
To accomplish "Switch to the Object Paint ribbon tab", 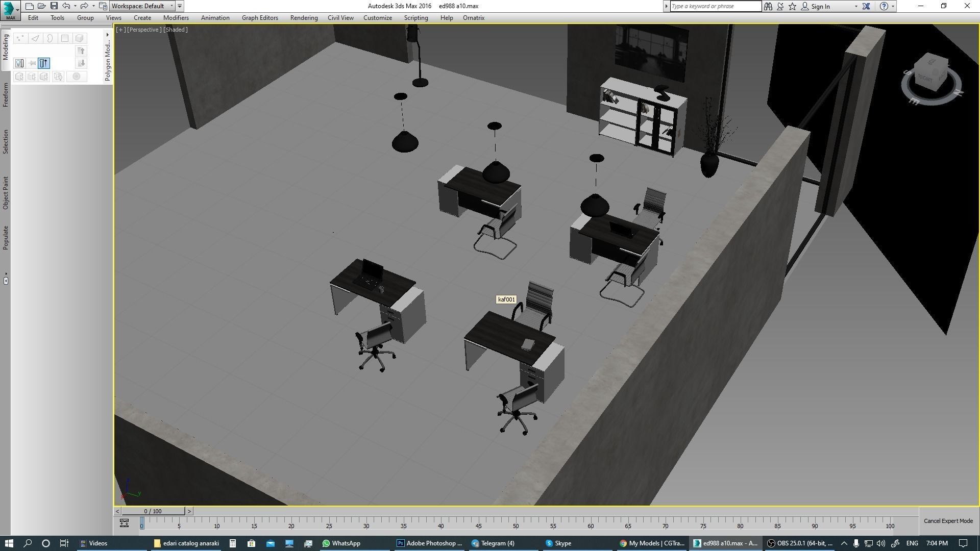I will coord(6,193).
